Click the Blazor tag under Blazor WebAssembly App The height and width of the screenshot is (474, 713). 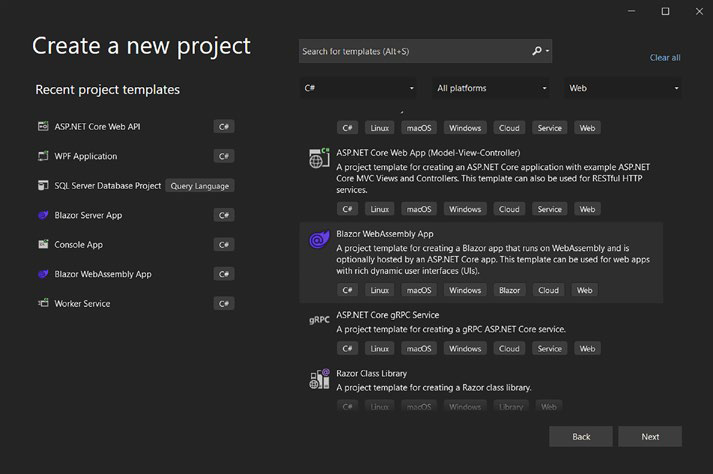click(509, 290)
